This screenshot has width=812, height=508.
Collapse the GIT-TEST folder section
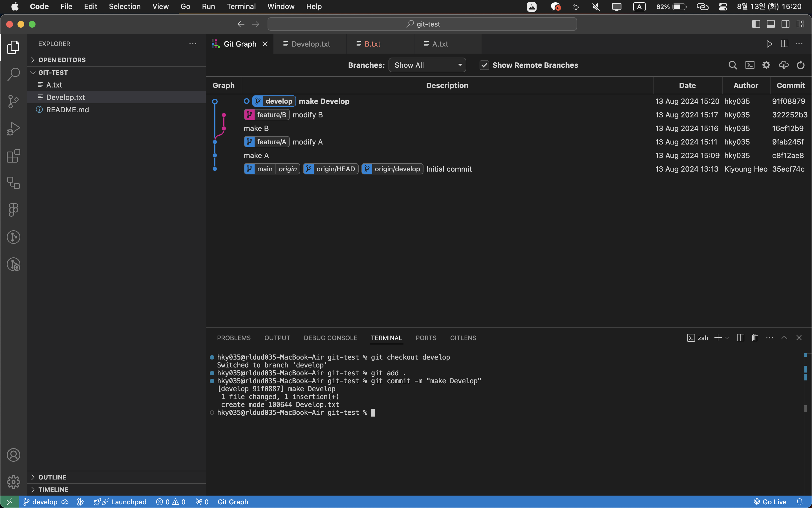click(116, 73)
